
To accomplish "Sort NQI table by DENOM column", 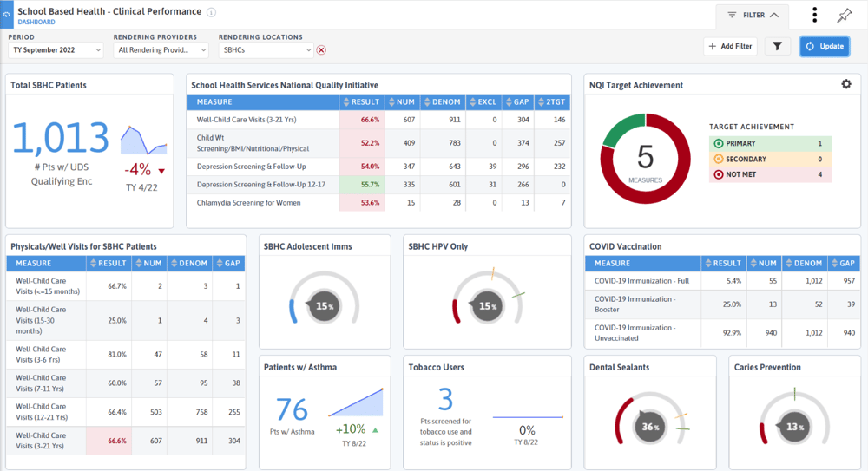I will point(443,101).
